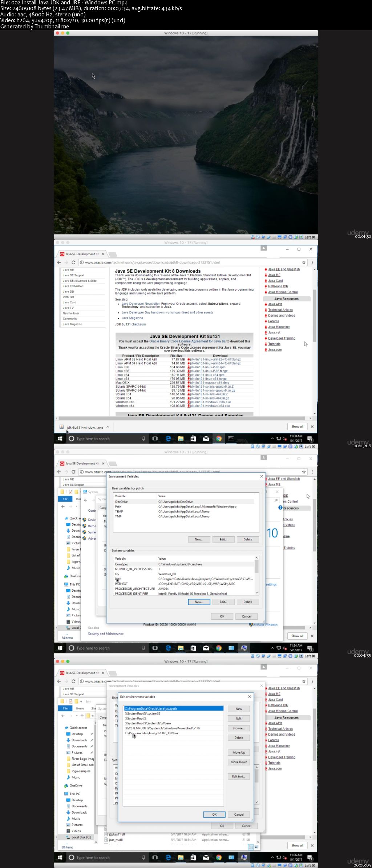Expand the jdk-8u131 download options chevron
The height and width of the screenshot is (868, 372).
[x=108, y=427]
